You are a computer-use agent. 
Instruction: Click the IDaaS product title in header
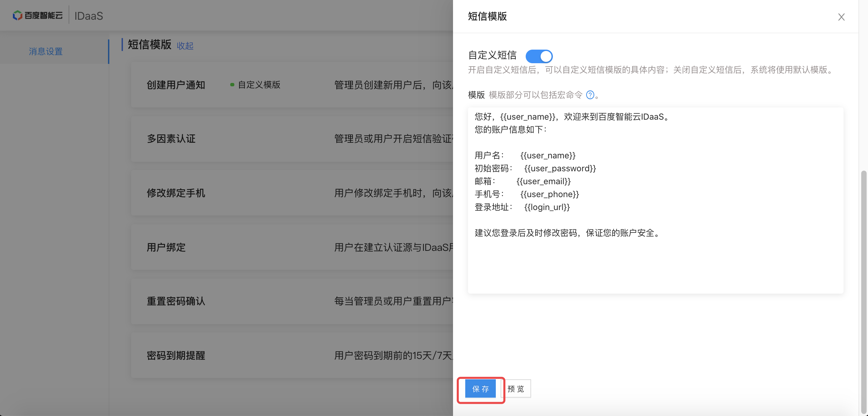click(x=89, y=16)
